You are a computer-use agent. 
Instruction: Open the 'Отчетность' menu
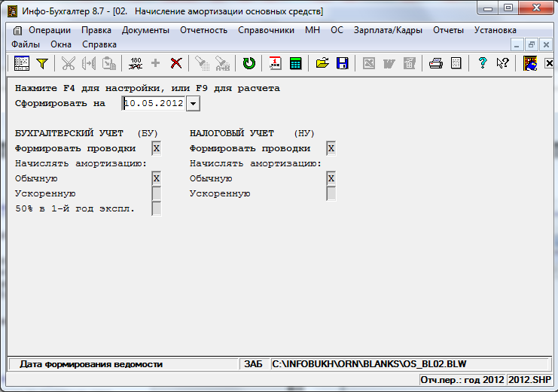203,30
